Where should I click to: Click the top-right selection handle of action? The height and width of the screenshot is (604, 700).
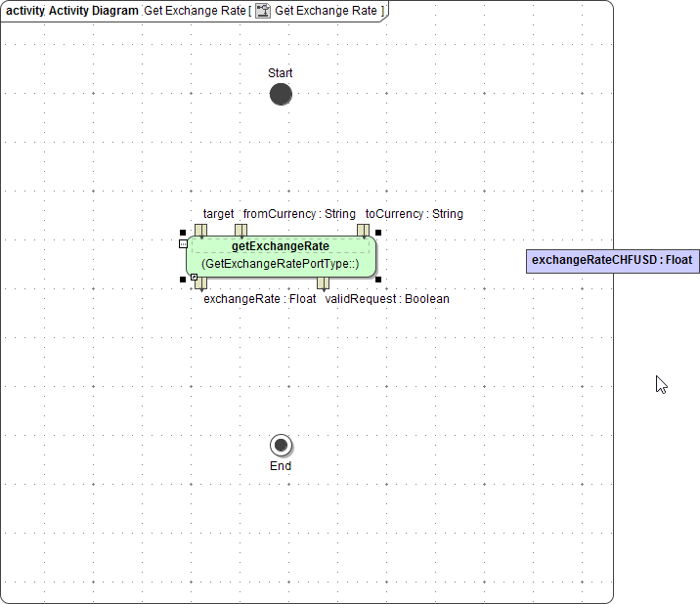378,233
